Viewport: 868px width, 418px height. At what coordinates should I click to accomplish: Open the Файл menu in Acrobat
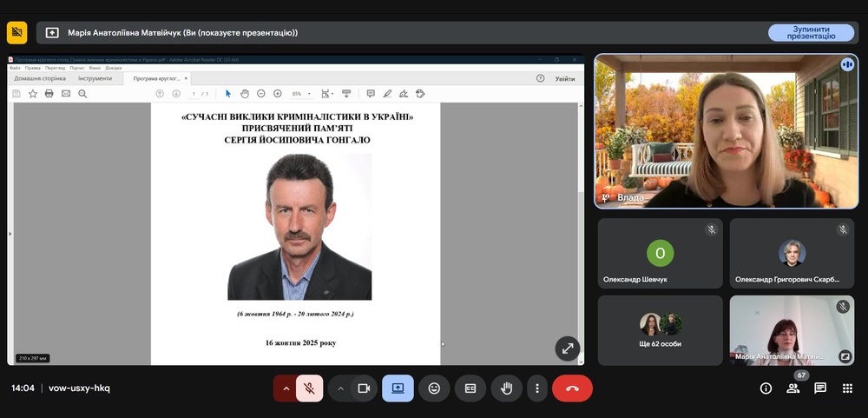[x=15, y=68]
